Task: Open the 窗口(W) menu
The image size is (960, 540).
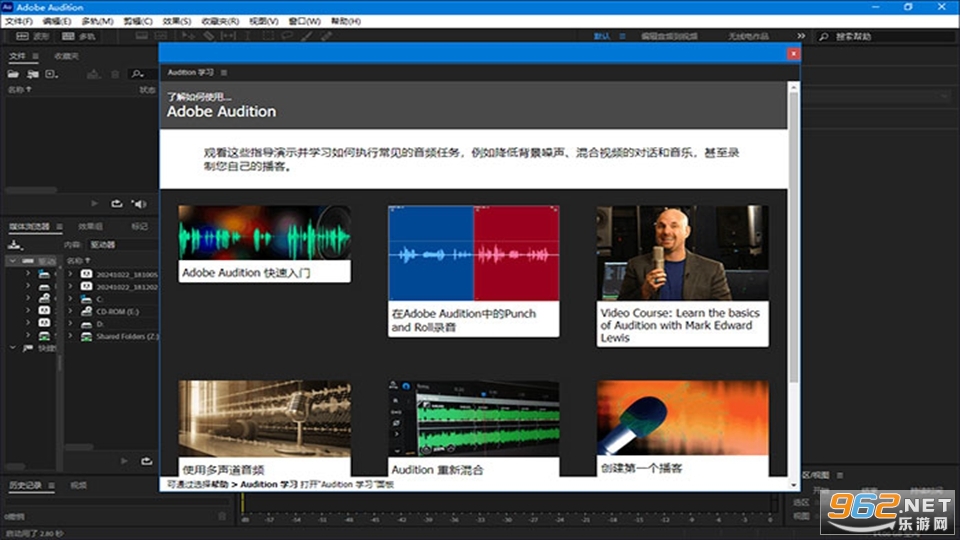Action: [x=305, y=21]
